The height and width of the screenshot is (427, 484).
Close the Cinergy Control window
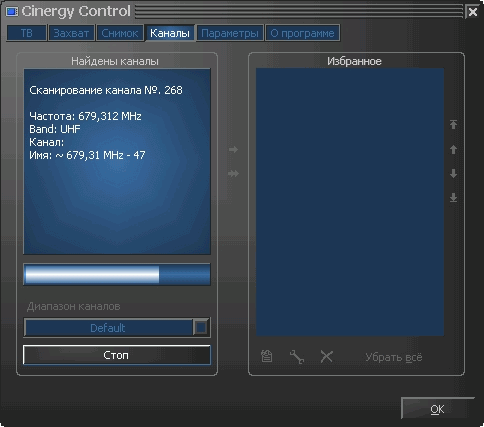coord(472,12)
